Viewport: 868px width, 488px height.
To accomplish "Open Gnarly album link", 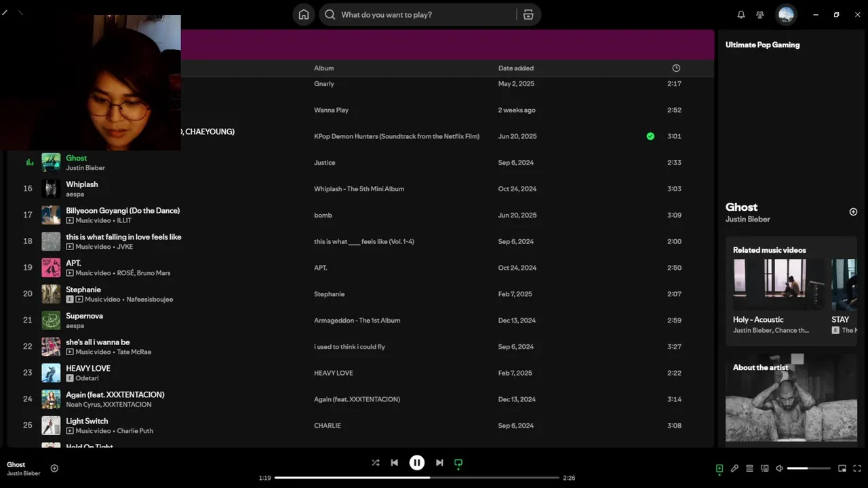I will point(324,84).
